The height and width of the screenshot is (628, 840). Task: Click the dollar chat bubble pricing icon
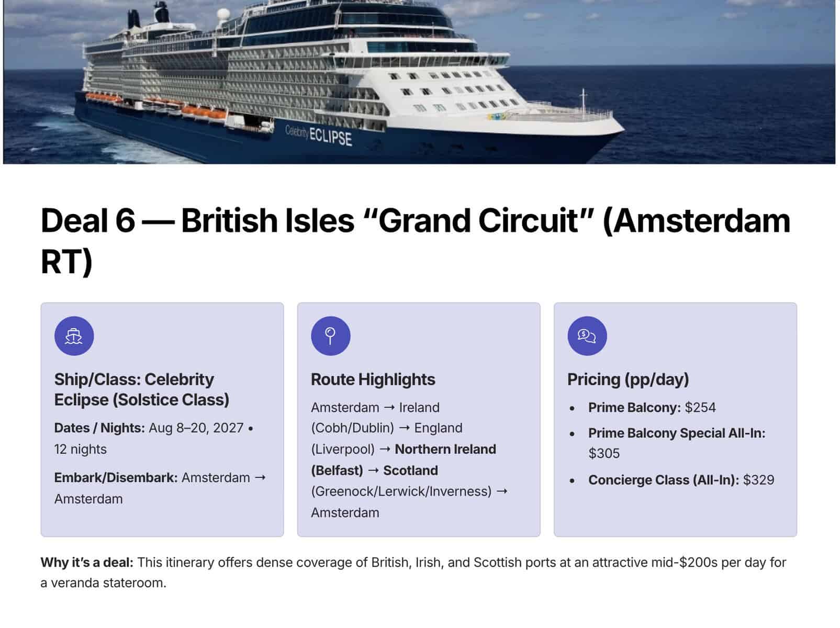click(587, 336)
